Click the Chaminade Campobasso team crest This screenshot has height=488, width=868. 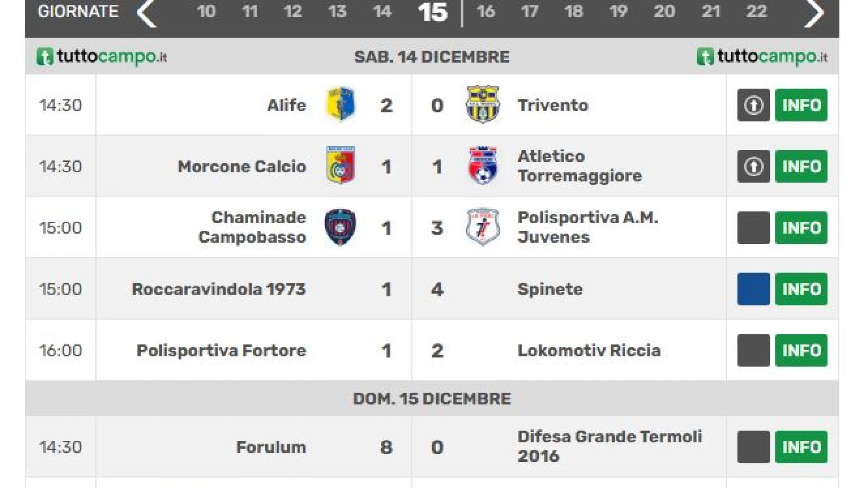point(340,227)
